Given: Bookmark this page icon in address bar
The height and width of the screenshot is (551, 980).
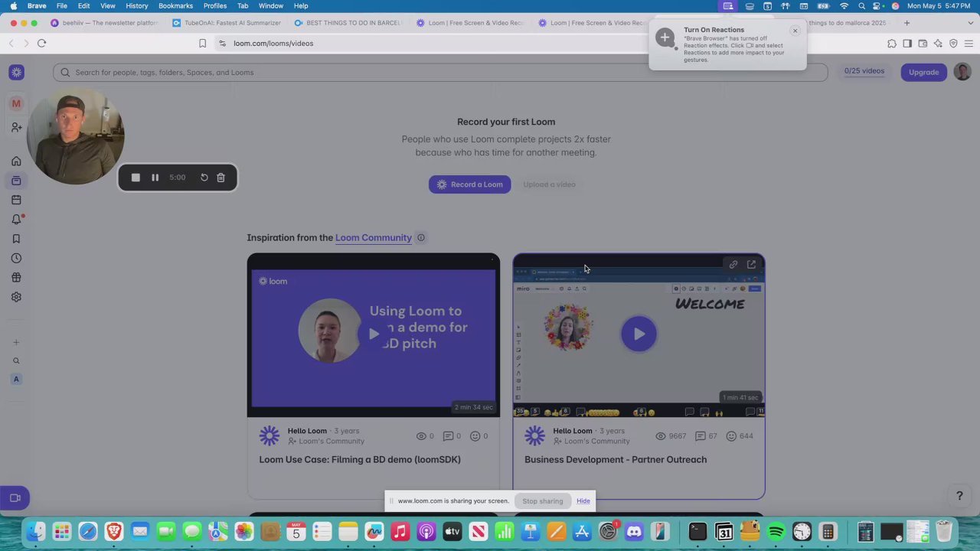Looking at the screenshot, I should pos(202,44).
